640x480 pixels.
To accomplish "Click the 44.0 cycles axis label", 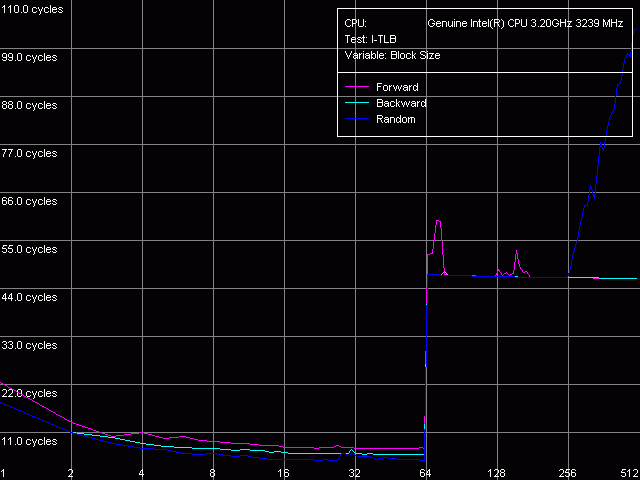I will point(29,297).
